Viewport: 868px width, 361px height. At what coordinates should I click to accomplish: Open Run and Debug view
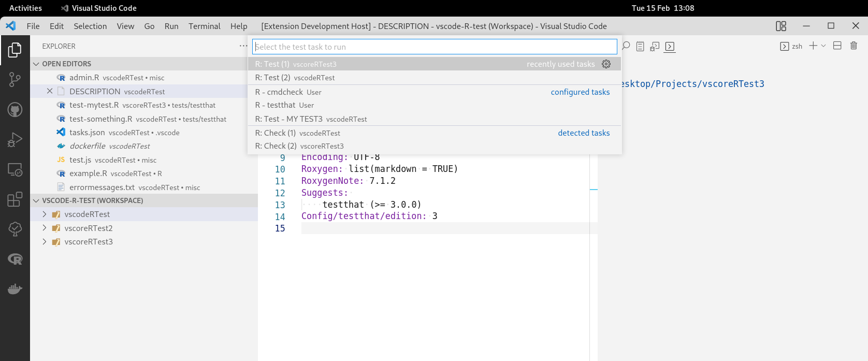[x=15, y=139]
